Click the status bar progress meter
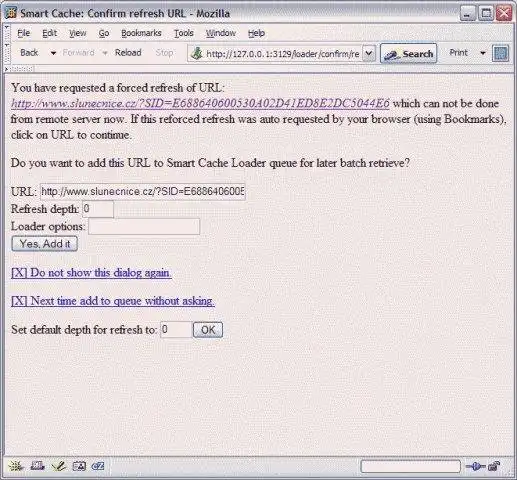 tap(410, 466)
